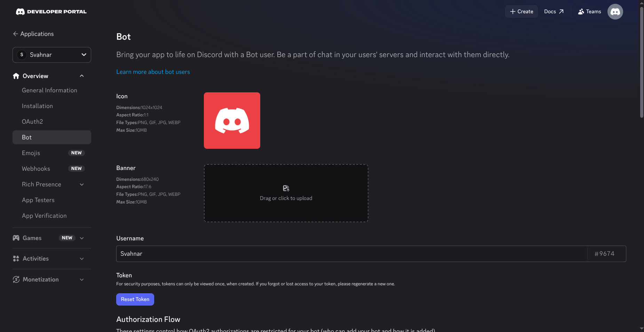Click the Svahnar app letter avatar
The width and height of the screenshot is (644, 332).
pos(22,55)
